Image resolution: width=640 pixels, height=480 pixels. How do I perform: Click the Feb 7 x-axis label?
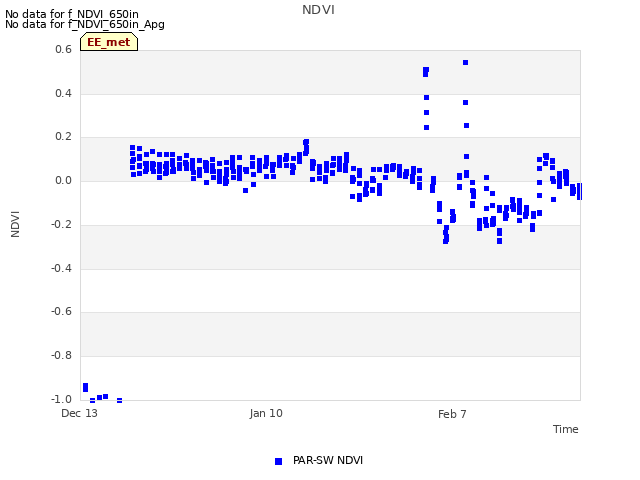coord(452,414)
